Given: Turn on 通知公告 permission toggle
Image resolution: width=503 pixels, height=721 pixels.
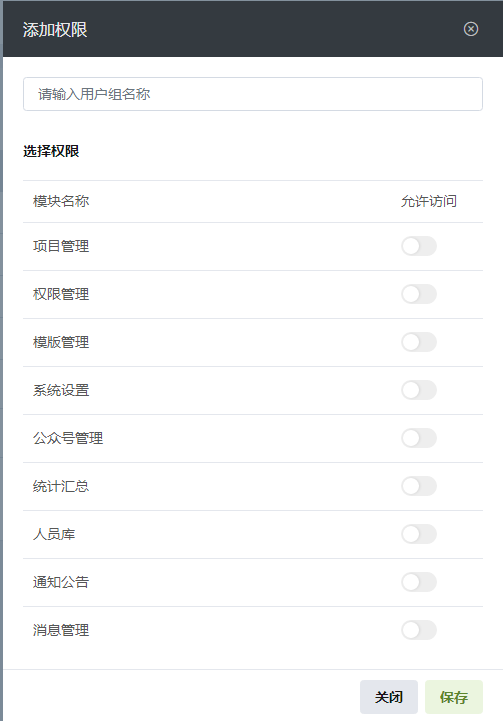Looking at the screenshot, I should (419, 582).
